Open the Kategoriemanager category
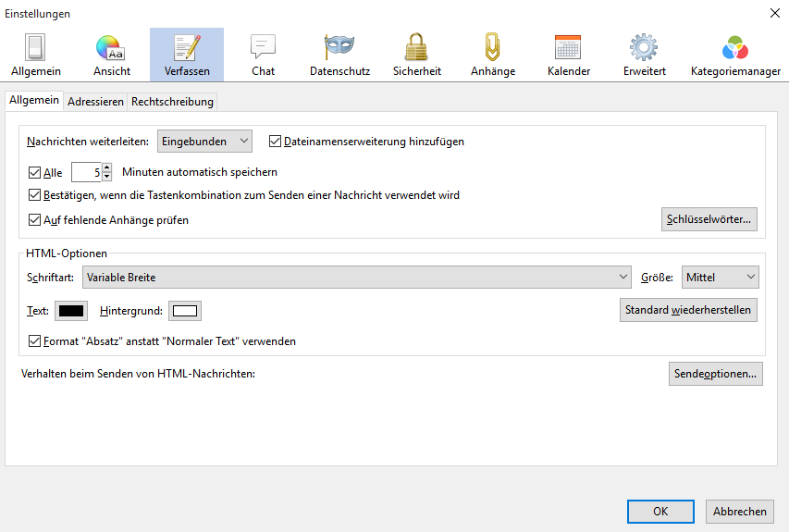Screen dimensions: 789x532 point(735,55)
